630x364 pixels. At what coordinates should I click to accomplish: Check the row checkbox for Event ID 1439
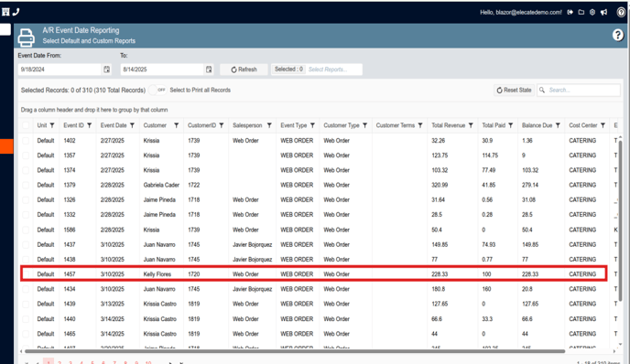[26, 305]
